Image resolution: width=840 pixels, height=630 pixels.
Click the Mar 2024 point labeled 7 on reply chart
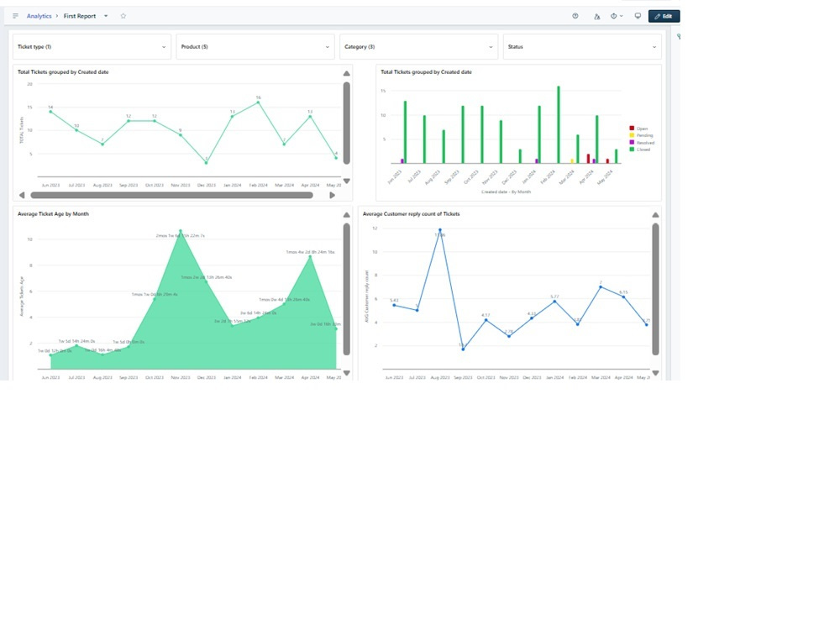601,287
